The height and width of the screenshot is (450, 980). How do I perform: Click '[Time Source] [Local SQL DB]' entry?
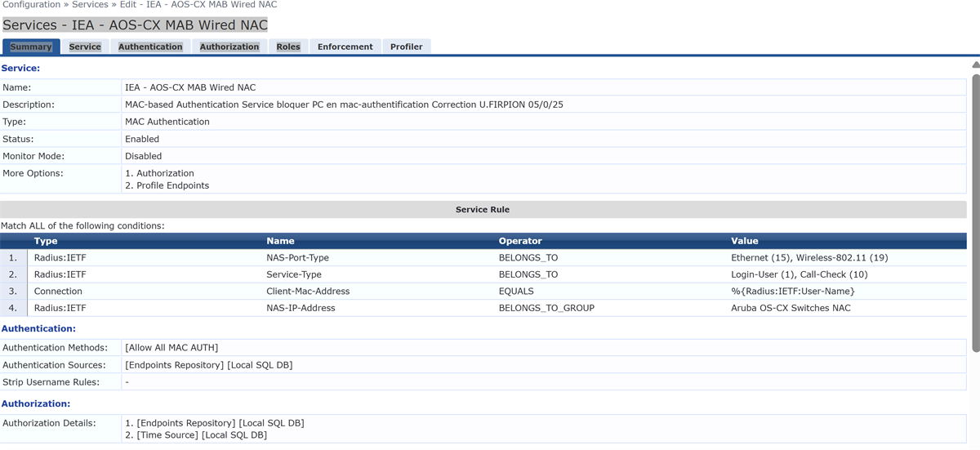tap(196, 435)
